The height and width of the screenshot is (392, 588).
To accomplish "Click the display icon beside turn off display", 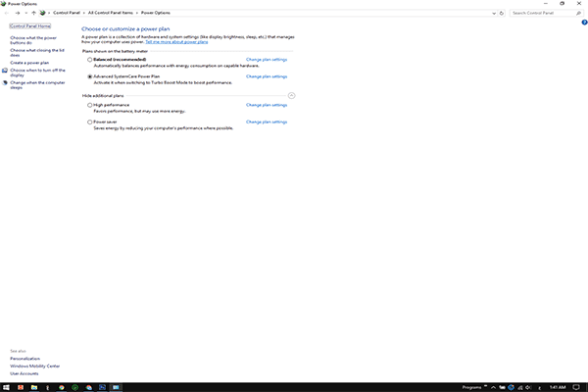I will point(5,71).
